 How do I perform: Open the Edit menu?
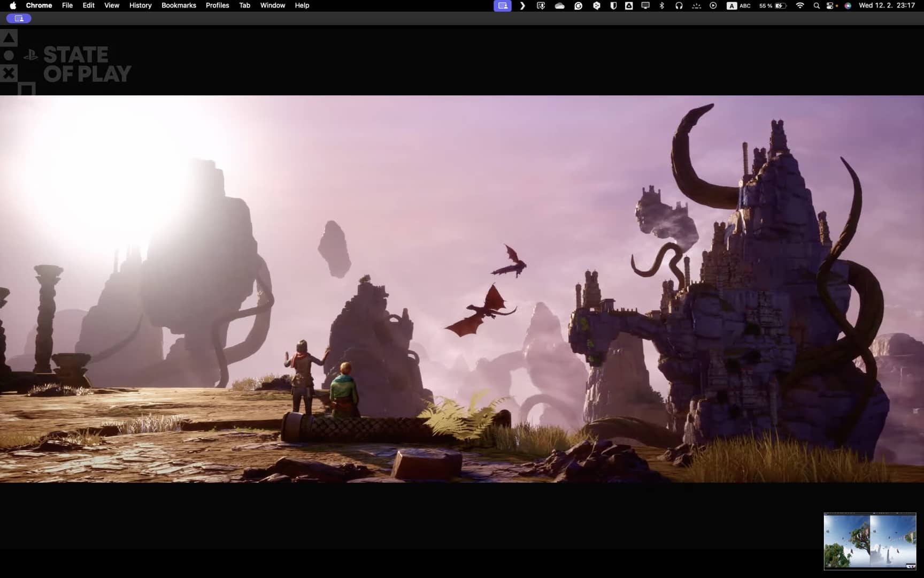(x=89, y=5)
